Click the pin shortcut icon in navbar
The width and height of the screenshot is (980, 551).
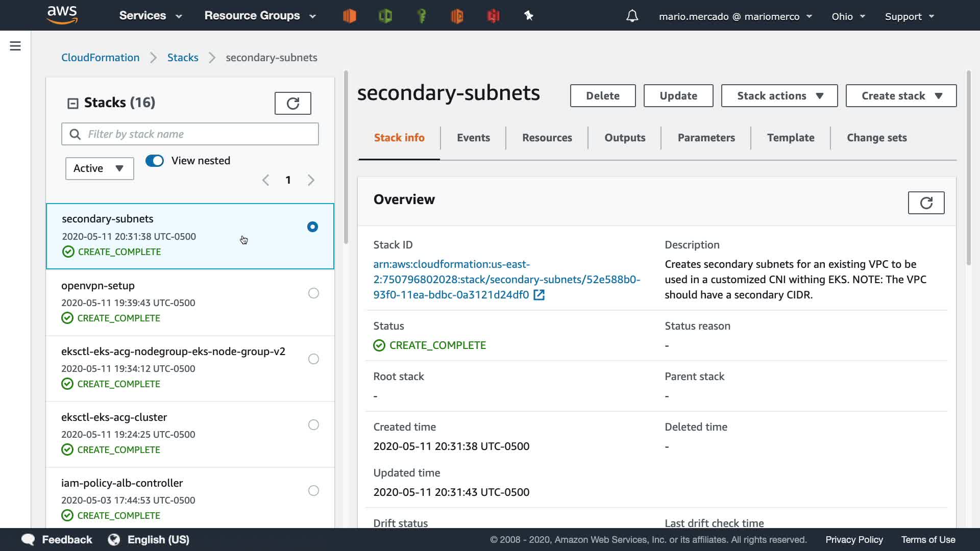[529, 16]
